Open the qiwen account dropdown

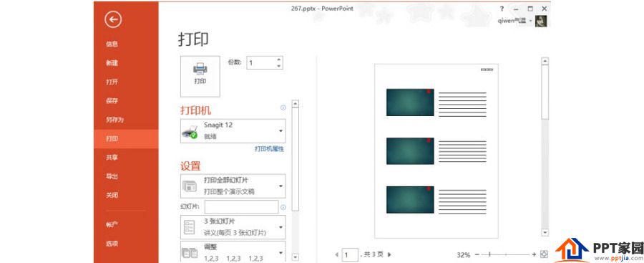pos(530,21)
